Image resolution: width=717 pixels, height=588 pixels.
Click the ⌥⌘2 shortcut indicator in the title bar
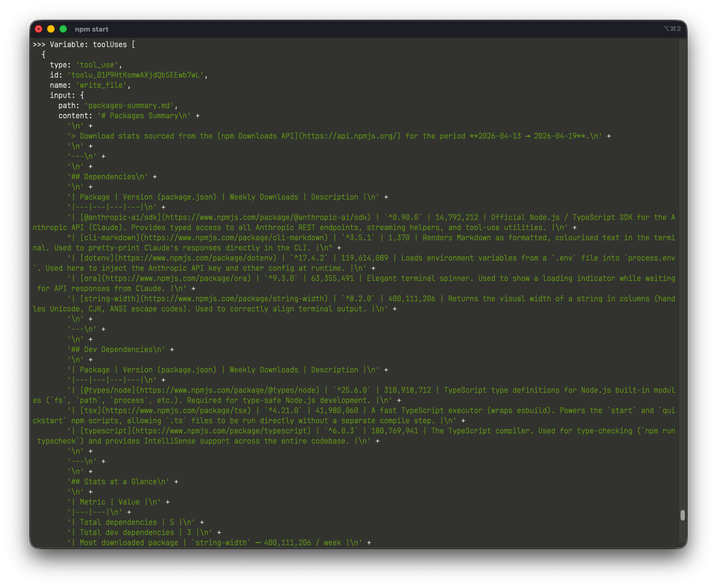[672, 29]
